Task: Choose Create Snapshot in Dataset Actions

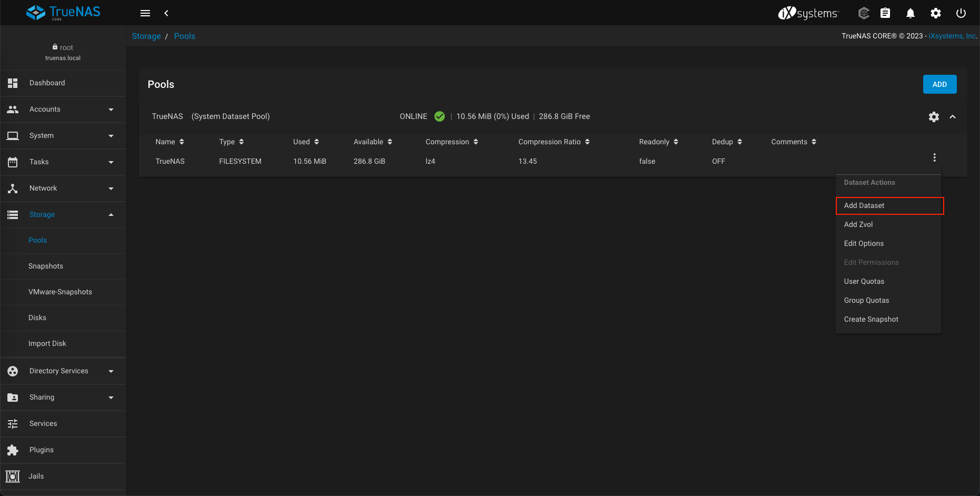Action: click(871, 320)
